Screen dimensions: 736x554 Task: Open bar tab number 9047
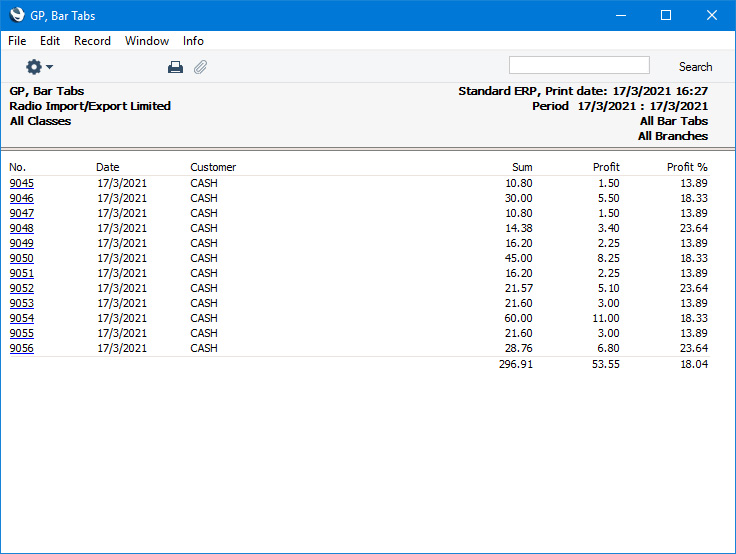point(22,213)
